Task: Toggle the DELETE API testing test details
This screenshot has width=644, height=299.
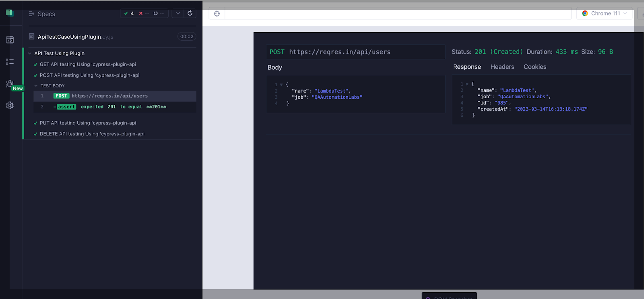Action: (x=92, y=134)
